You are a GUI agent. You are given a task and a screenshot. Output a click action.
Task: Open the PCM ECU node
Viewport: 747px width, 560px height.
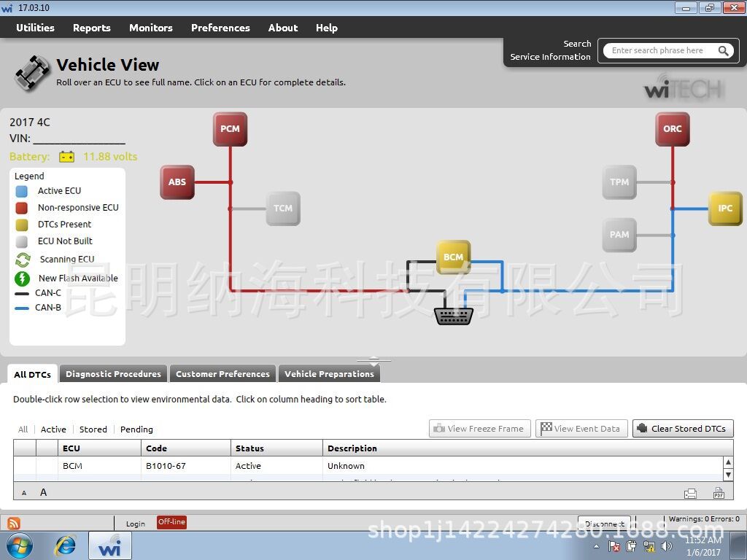click(x=230, y=129)
